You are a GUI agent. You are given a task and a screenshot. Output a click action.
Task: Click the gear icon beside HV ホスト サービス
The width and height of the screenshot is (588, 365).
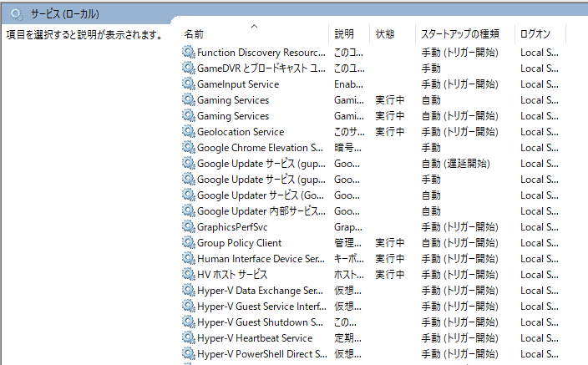point(189,274)
